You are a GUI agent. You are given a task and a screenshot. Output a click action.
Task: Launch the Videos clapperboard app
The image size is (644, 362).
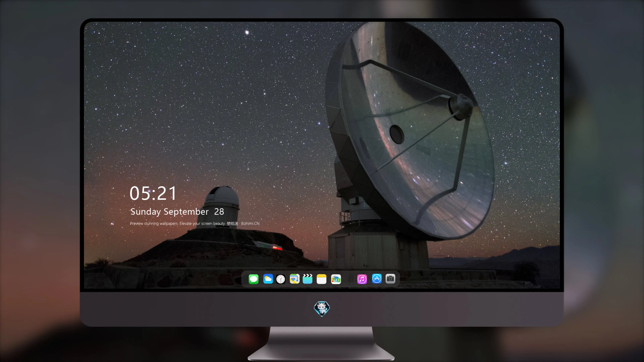pos(308,279)
